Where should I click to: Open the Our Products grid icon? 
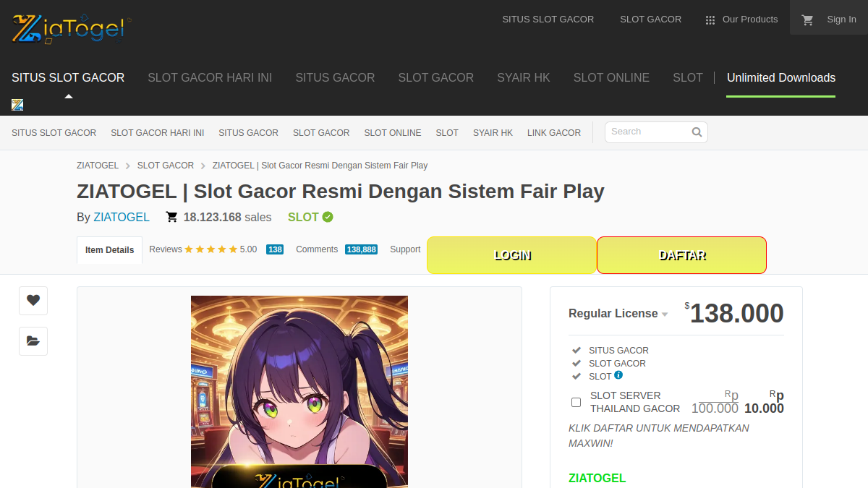click(710, 20)
